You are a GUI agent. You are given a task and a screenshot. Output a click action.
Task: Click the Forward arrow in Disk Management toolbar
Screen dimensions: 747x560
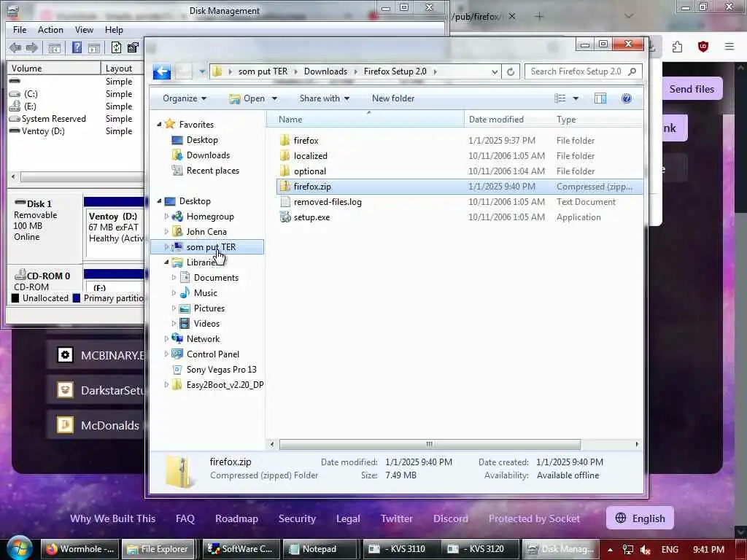[32, 47]
